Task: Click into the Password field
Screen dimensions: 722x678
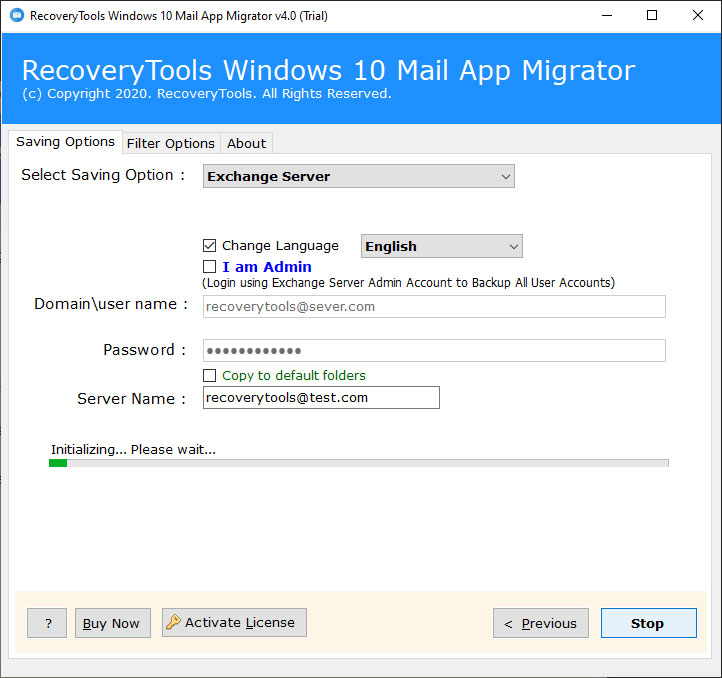Action: tap(434, 351)
